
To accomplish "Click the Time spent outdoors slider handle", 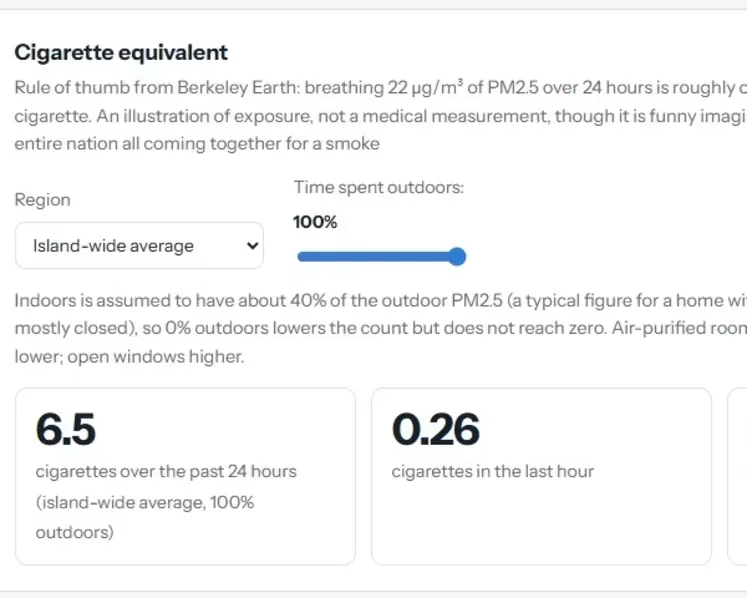I will click(x=457, y=257).
